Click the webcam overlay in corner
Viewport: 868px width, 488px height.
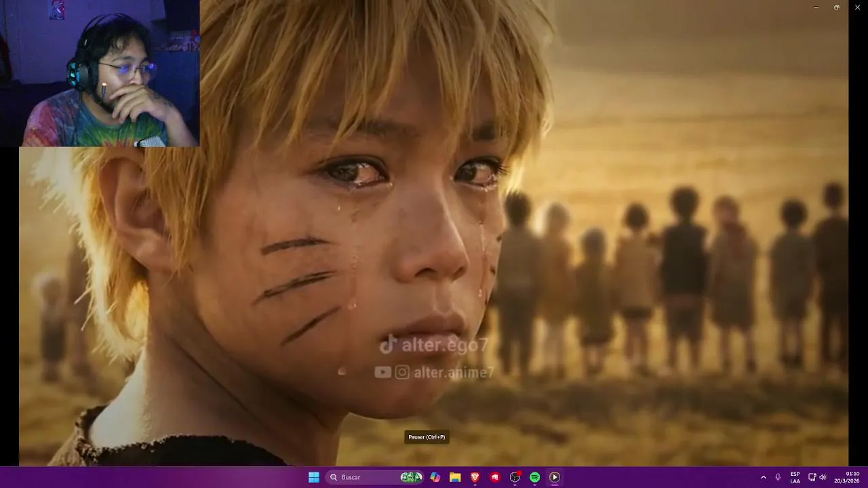point(100,73)
